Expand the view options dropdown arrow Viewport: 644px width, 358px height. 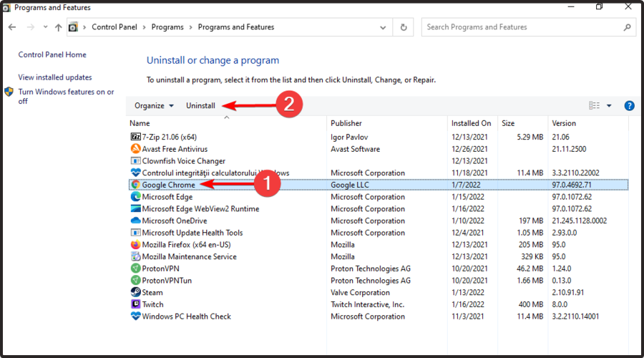(x=609, y=106)
